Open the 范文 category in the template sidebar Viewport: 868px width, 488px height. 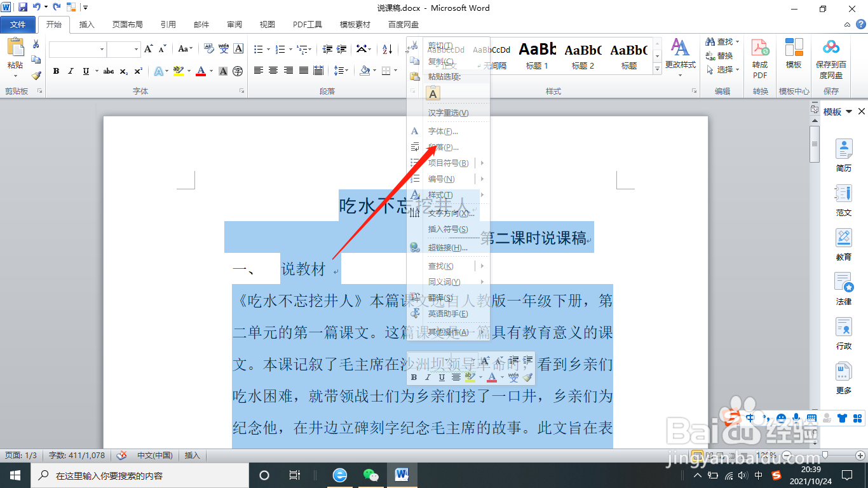pos(843,200)
